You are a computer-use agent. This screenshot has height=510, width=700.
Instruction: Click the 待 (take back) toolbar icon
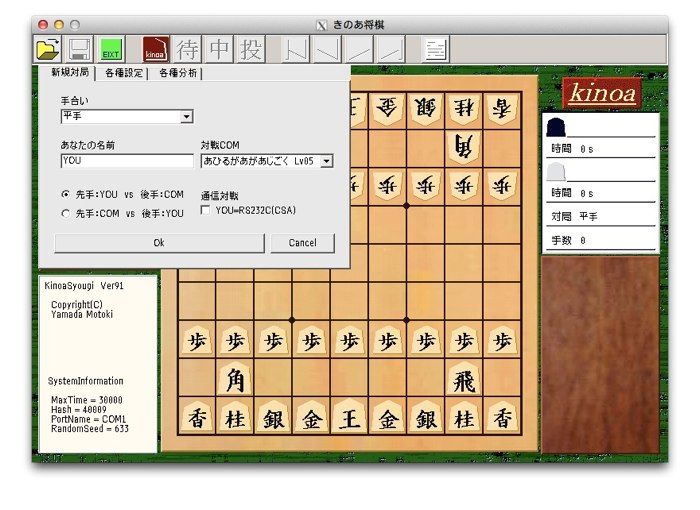click(x=187, y=49)
